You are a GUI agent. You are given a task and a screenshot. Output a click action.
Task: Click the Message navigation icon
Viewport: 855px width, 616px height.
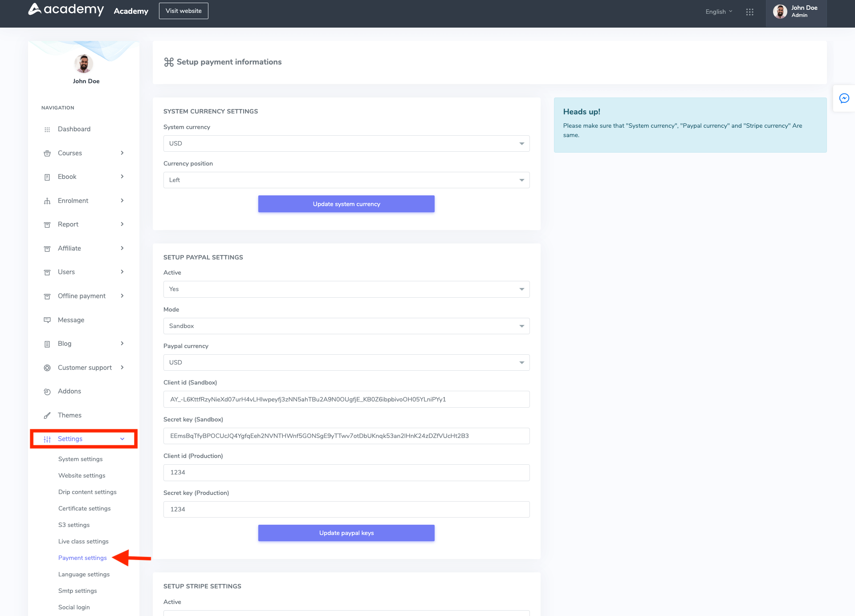[47, 320]
